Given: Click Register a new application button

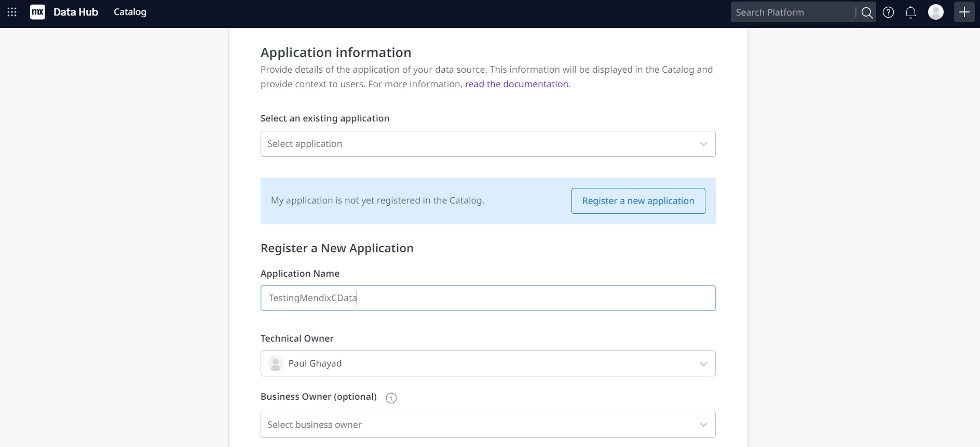Looking at the screenshot, I should [x=638, y=201].
